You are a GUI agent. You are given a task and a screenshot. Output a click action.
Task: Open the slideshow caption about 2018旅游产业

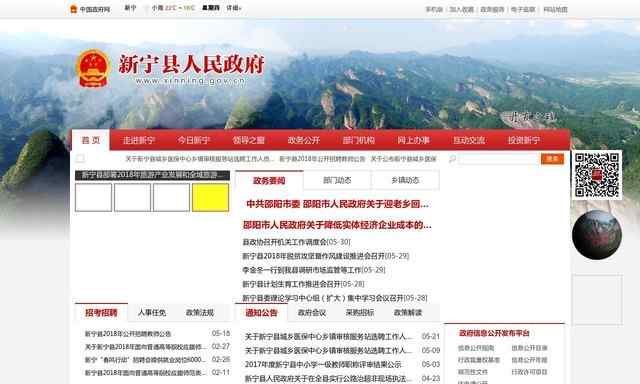pyautogui.click(x=152, y=175)
